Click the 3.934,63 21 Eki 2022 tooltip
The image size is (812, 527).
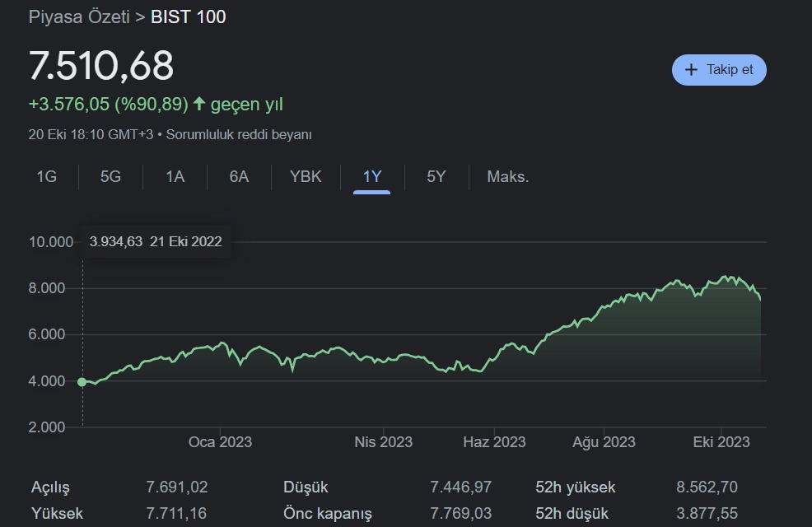[156, 242]
